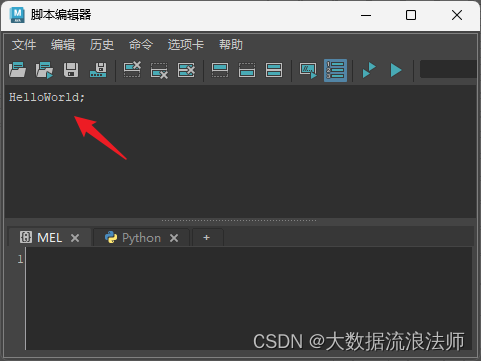This screenshot has width=481, height=361.
Task: Close the MEL tab
Action: click(75, 238)
